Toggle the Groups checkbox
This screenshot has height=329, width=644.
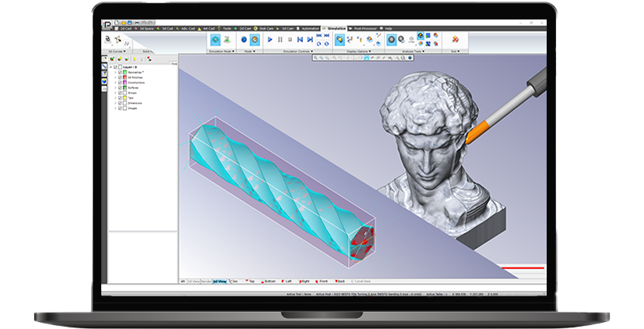point(120,93)
